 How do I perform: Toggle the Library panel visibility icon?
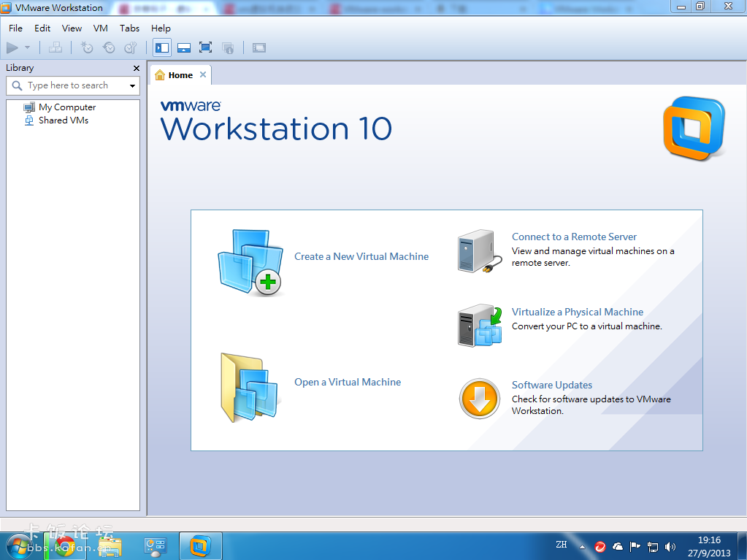161,47
